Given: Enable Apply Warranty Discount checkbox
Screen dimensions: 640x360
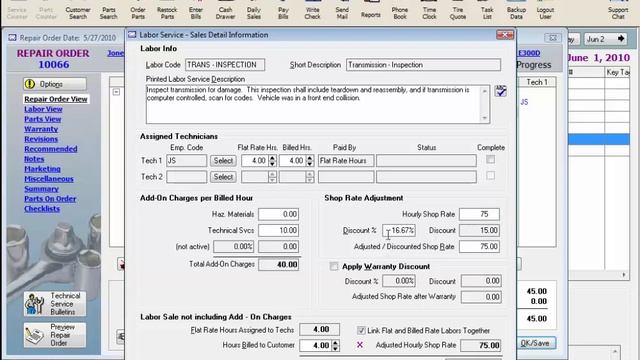Looking at the screenshot, I should point(334,267).
